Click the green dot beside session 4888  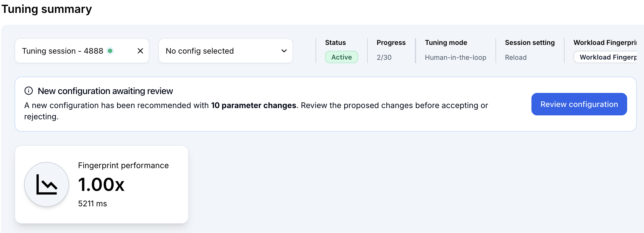click(x=110, y=51)
